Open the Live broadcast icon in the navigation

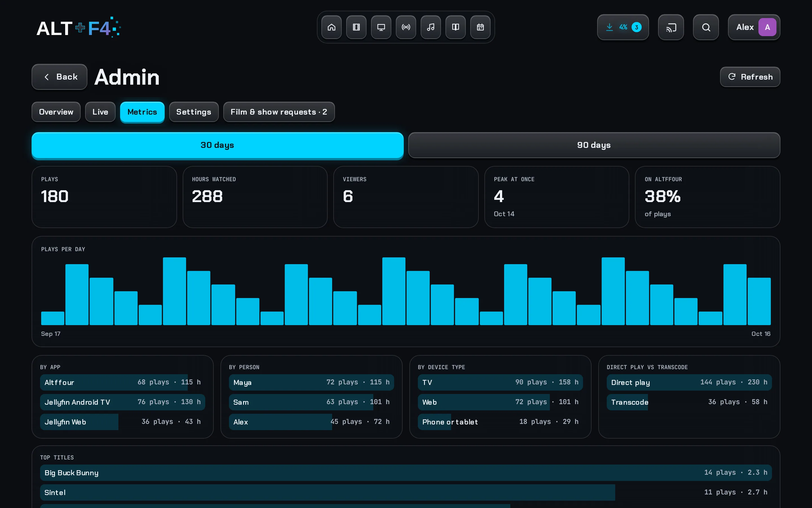[x=406, y=27]
